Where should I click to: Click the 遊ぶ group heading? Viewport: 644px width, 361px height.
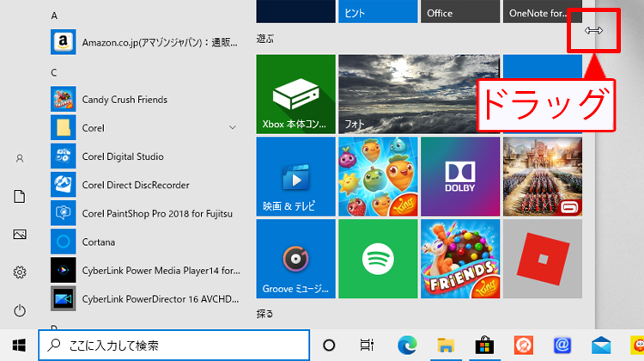pyautogui.click(x=265, y=39)
